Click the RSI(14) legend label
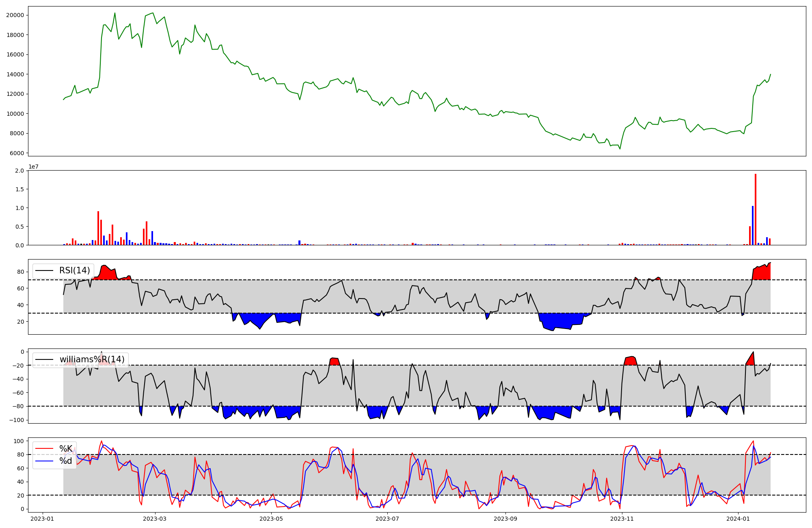 pos(75,270)
